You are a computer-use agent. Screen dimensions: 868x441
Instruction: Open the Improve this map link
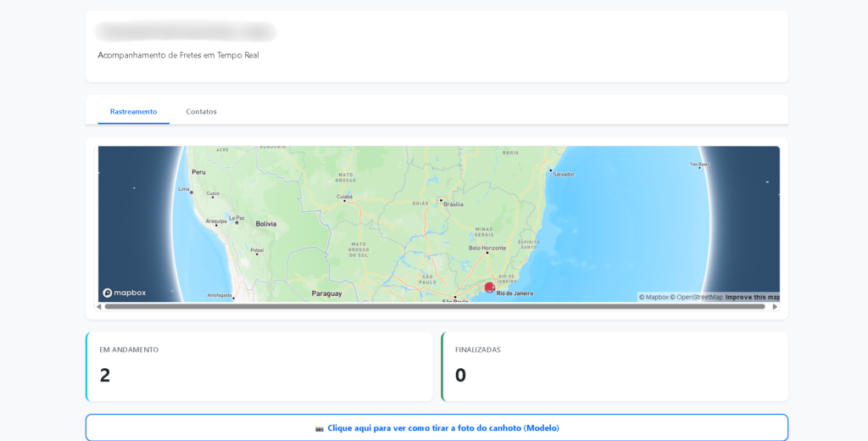752,297
